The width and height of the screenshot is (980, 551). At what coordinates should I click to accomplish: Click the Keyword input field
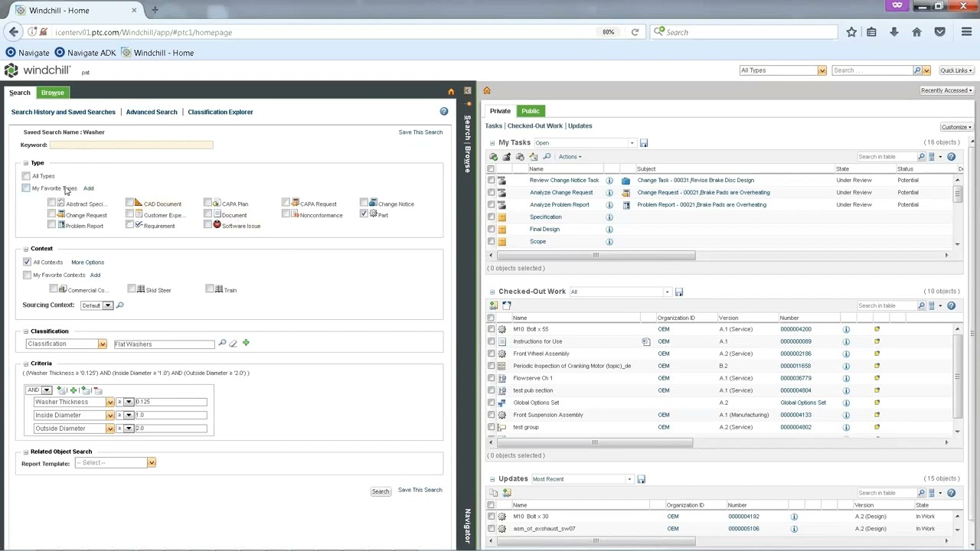[132, 145]
